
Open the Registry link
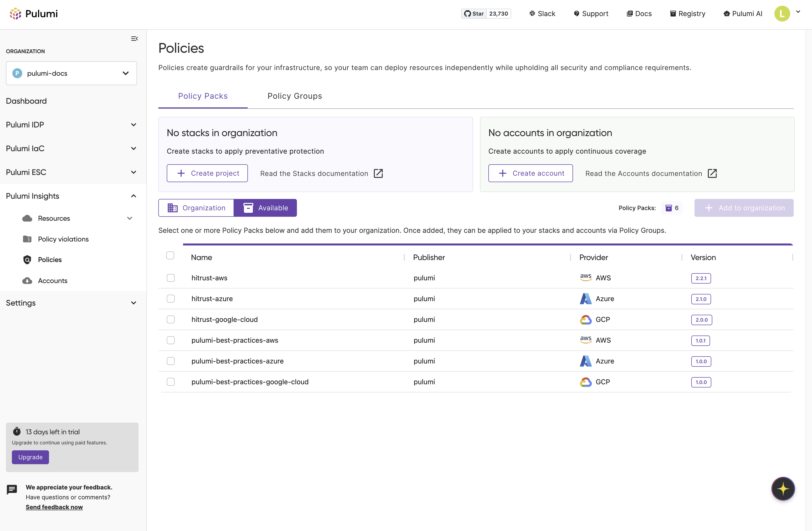[688, 14]
